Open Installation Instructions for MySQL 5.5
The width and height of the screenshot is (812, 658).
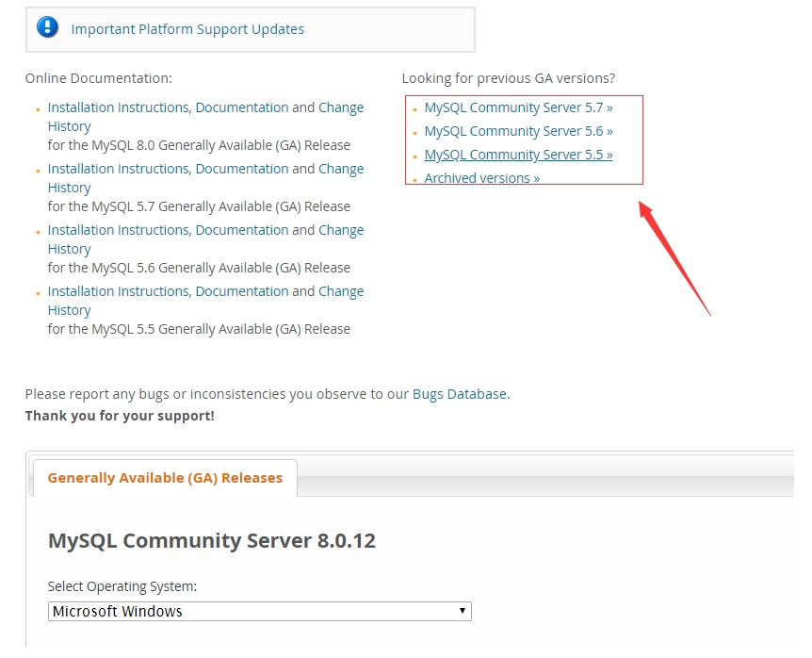tap(119, 291)
